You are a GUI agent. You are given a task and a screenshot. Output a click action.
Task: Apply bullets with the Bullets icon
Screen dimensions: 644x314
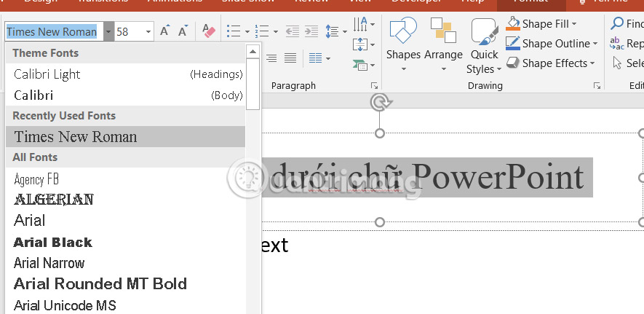(x=234, y=31)
